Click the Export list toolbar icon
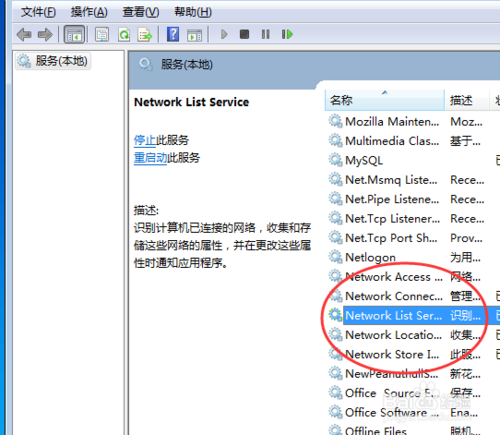The height and width of the screenshot is (435, 500). [x=145, y=34]
